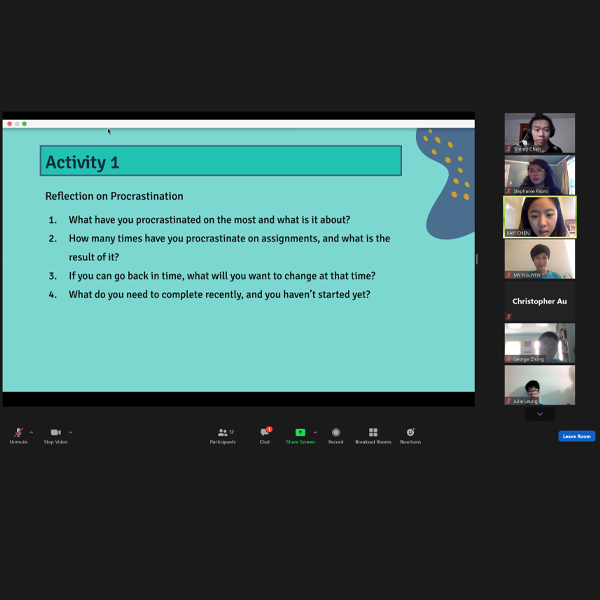Select the Christopher Au participant tile
Screen dimensions: 600x600
(540, 301)
